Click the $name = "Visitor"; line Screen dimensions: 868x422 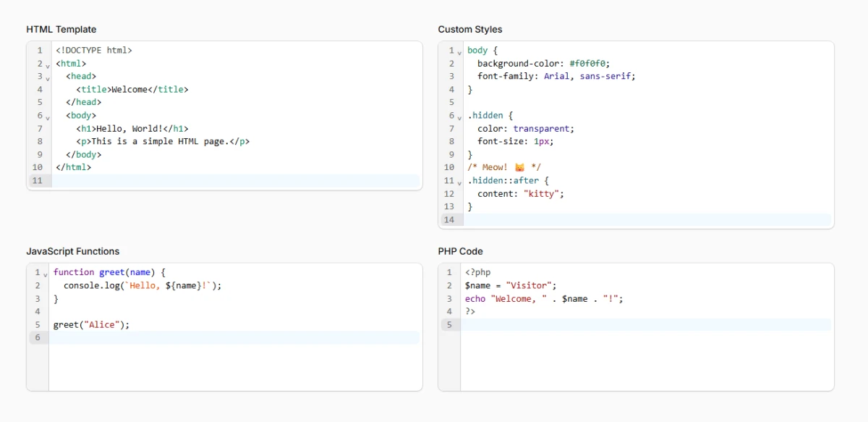(511, 285)
